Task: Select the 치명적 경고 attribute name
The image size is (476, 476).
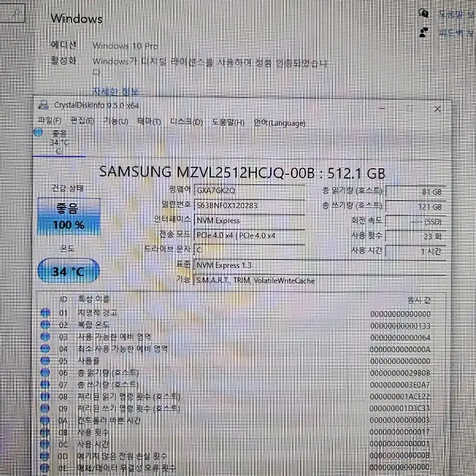Action: (97, 313)
